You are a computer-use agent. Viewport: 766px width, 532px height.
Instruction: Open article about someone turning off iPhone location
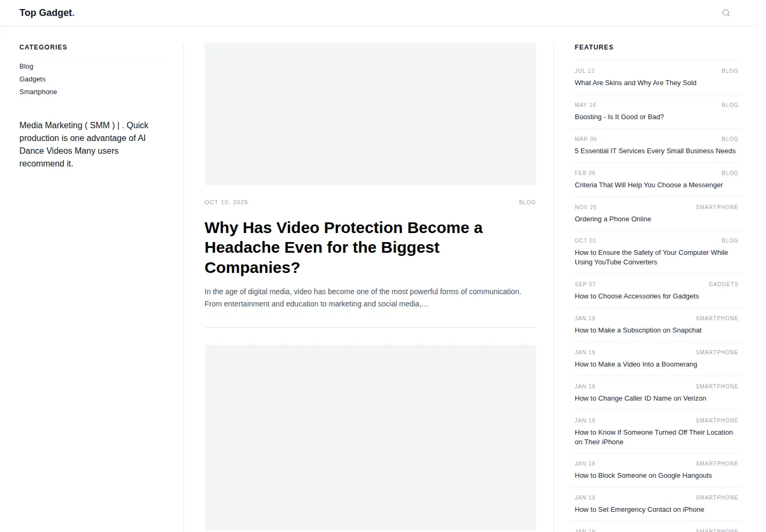pos(654,437)
